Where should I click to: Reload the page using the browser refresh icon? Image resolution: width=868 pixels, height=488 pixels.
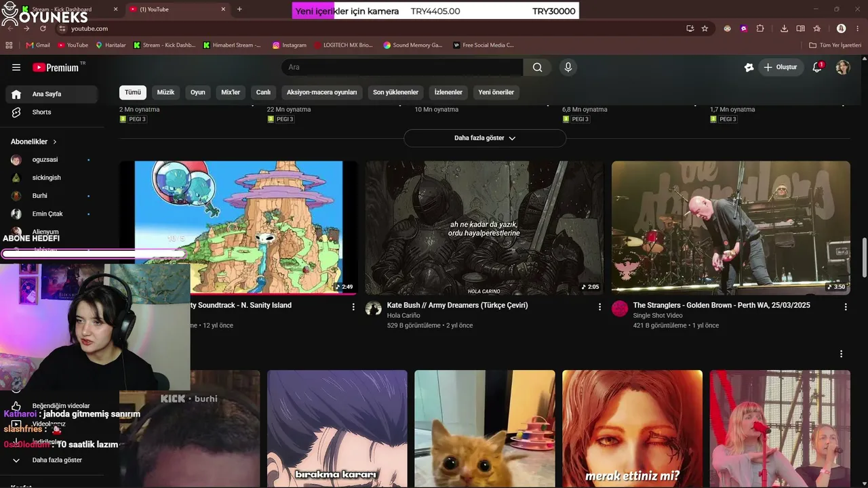point(43,28)
